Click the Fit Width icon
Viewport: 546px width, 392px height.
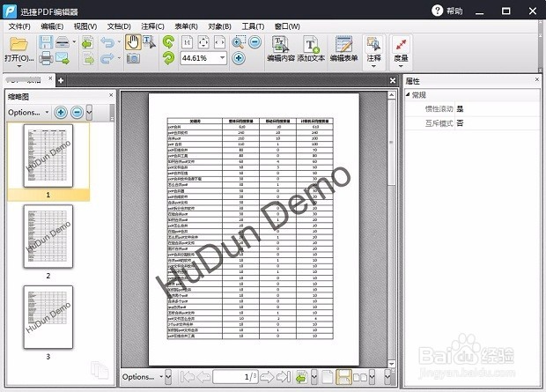[x=220, y=42]
